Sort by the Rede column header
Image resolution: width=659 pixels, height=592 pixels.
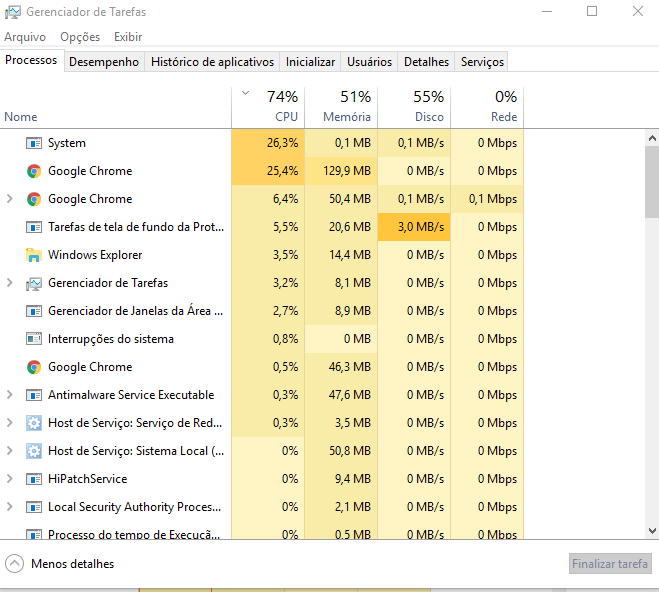487,107
